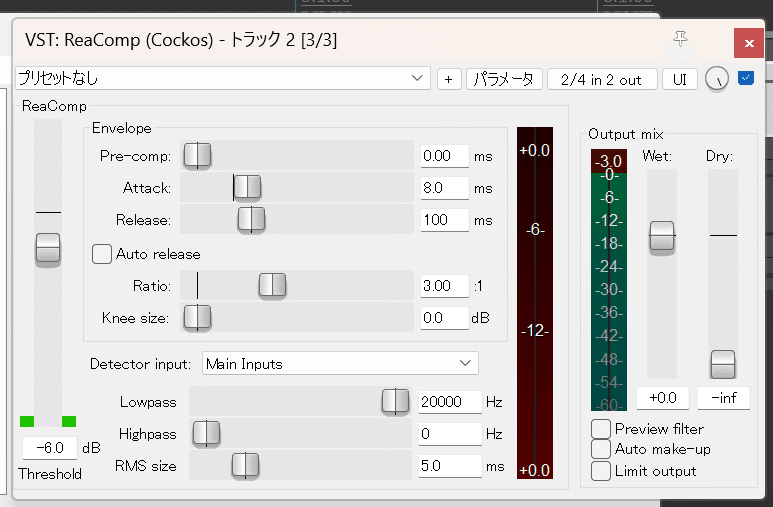This screenshot has height=507, width=773.
Task: Click the Attack slider handle
Action: 247,187
